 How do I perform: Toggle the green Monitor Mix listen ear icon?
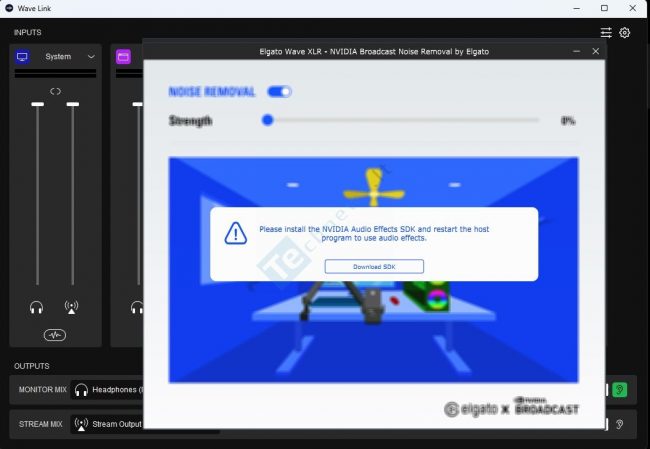[619, 390]
